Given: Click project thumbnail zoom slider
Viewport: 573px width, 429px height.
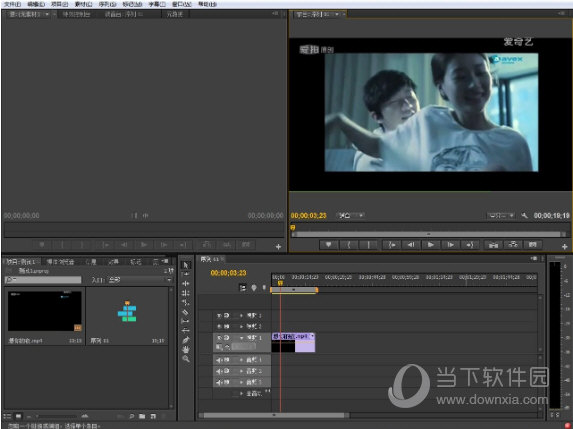Looking at the screenshot, I should point(57,416).
